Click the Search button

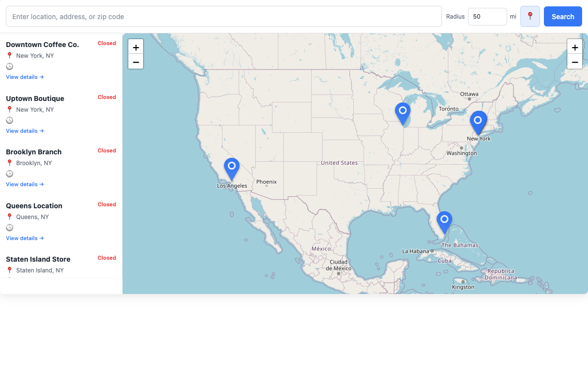click(x=563, y=17)
